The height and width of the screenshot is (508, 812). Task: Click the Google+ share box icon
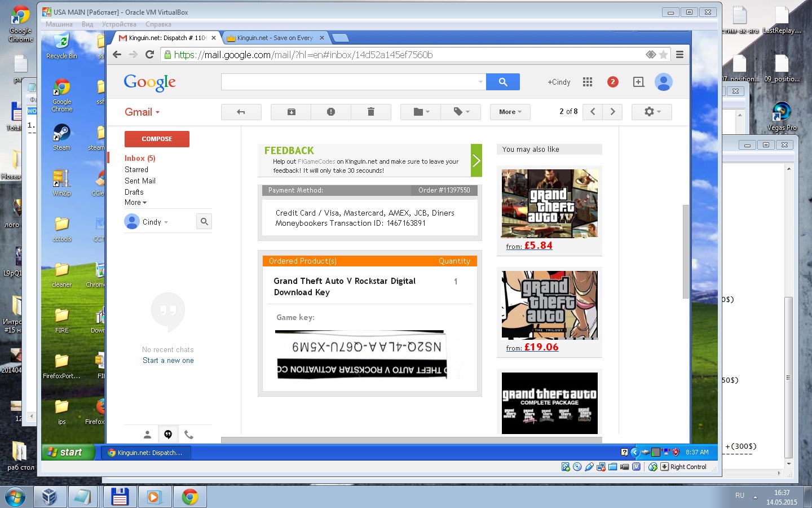point(638,82)
